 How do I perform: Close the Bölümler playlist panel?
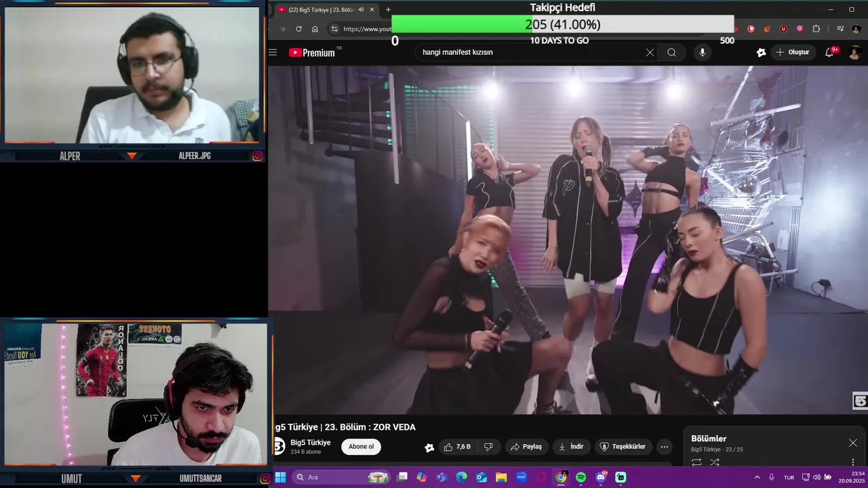click(x=852, y=443)
